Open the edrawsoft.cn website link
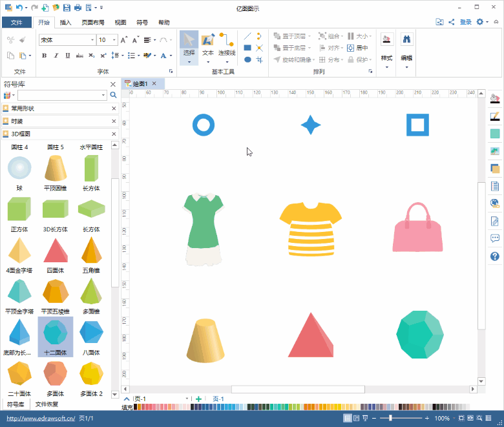This screenshot has width=504, height=427. click(x=41, y=419)
